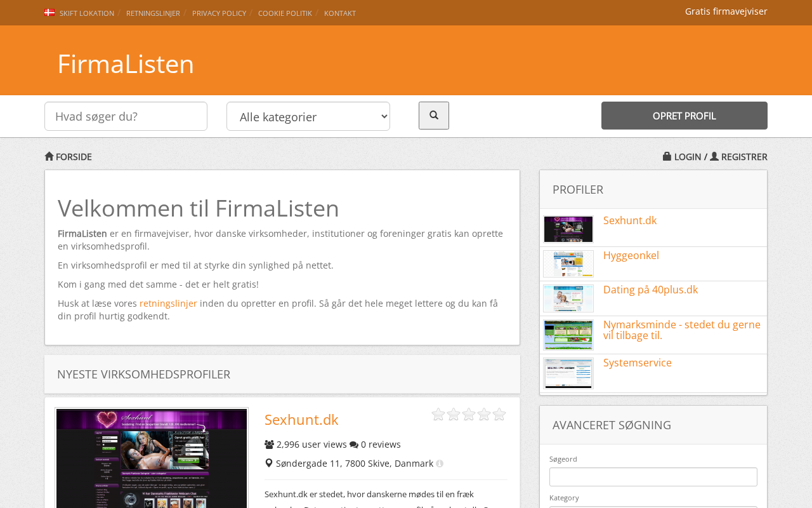Click the Nyeste Virksomhedsprofiler heading
This screenshot has width=812, height=508.
[x=144, y=374]
